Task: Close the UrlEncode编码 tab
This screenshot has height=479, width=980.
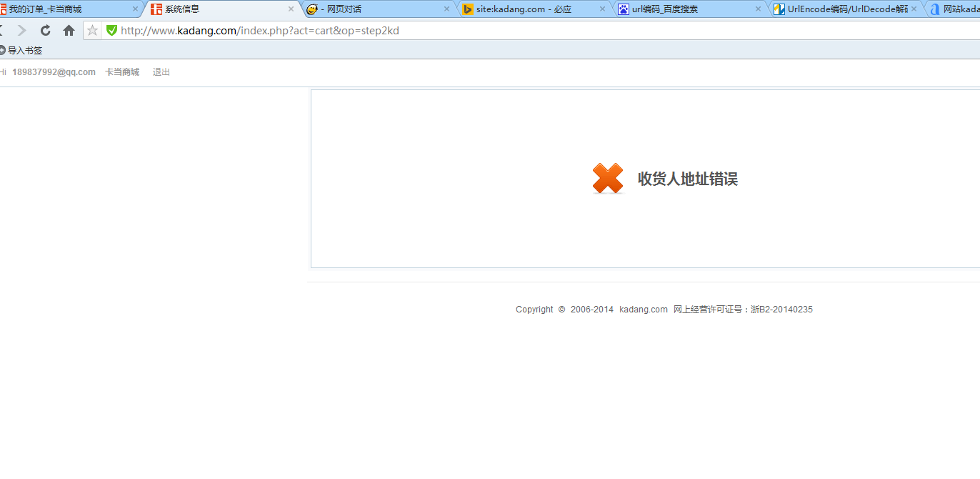Action: 914,9
